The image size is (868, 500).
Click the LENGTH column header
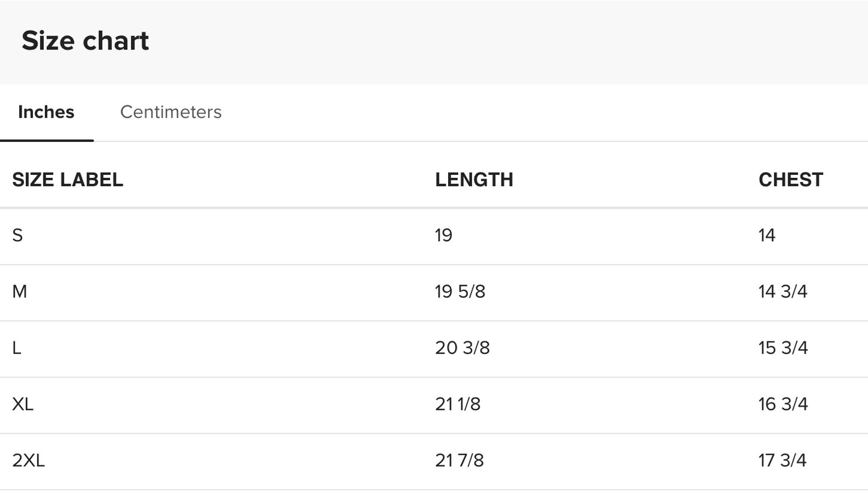(474, 180)
